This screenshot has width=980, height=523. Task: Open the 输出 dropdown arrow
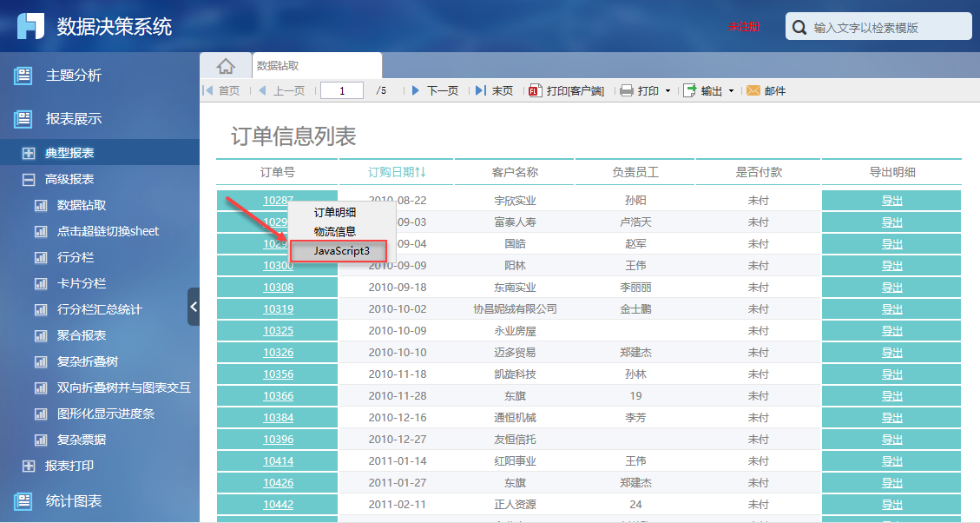point(731,91)
